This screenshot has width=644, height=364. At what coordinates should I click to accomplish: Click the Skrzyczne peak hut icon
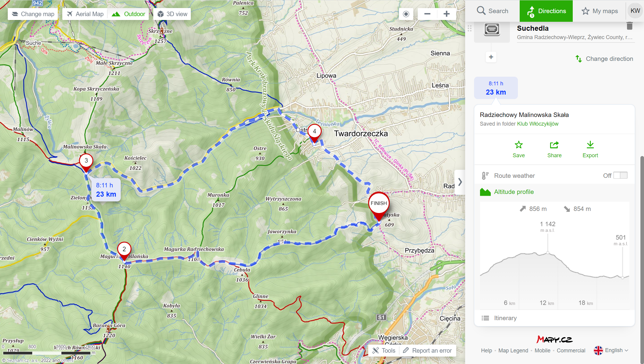pyautogui.click(x=161, y=31)
